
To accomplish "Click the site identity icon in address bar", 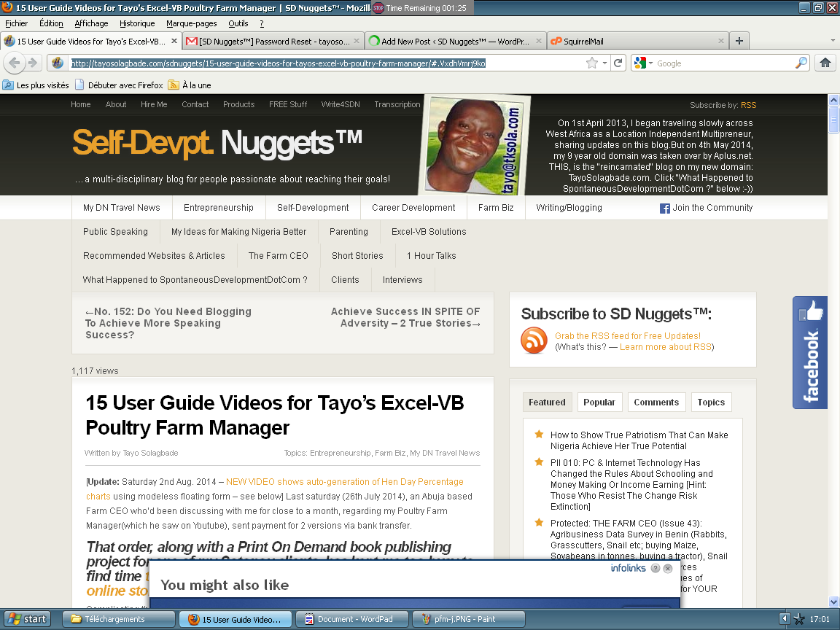I will click(58, 63).
